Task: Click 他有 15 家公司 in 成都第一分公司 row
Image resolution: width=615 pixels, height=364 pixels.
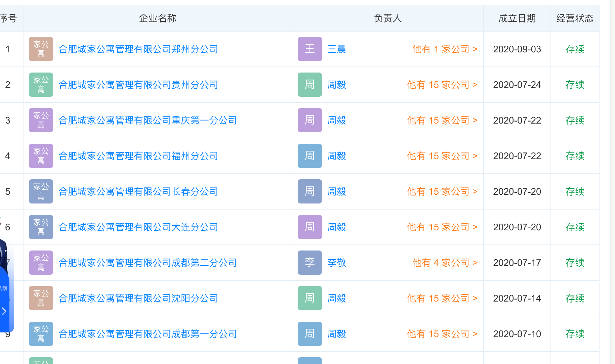Action: 442,334
